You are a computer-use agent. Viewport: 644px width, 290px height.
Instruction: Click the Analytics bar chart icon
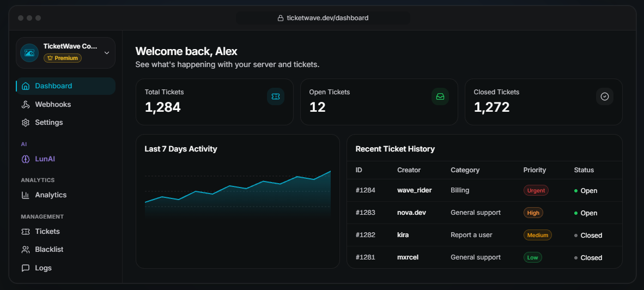tap(26, 195)
